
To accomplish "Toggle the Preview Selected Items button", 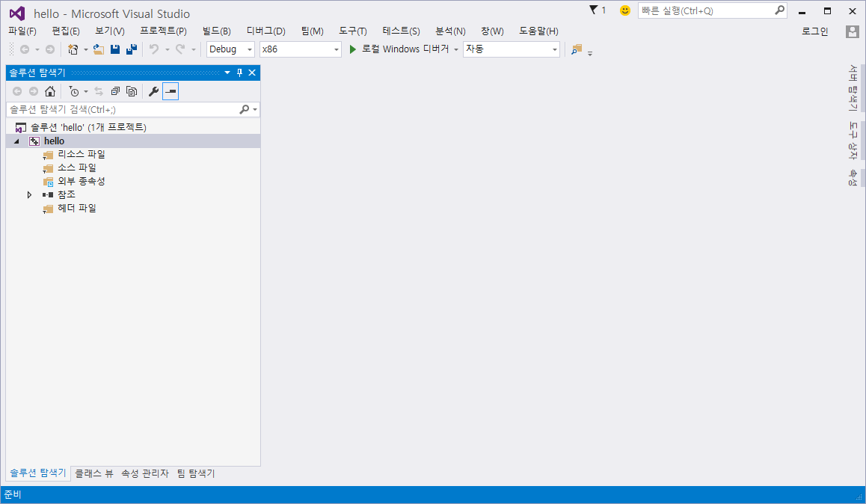I will point(171,91).
